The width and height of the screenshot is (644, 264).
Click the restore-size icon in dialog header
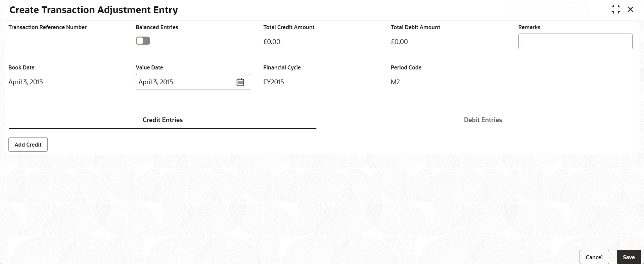tap(616, 9)
